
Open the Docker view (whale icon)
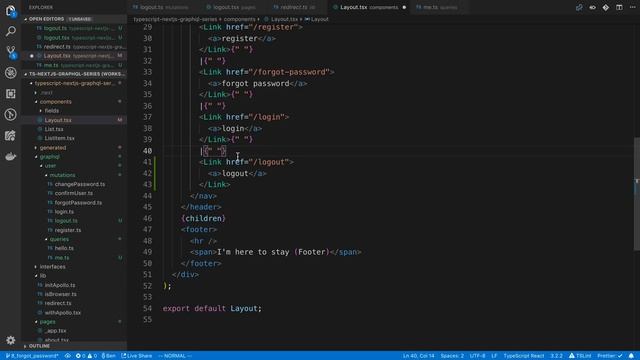point(11,156)
